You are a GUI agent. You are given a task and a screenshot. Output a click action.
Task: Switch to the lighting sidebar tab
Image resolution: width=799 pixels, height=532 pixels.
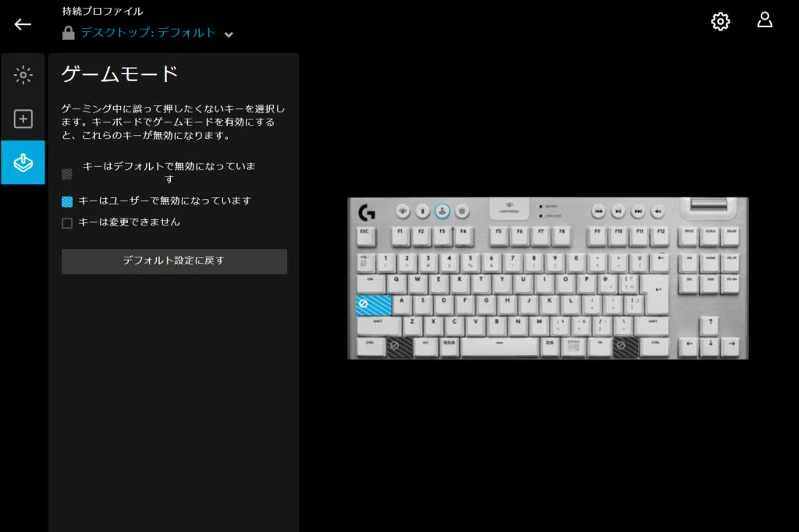point(23,75)
